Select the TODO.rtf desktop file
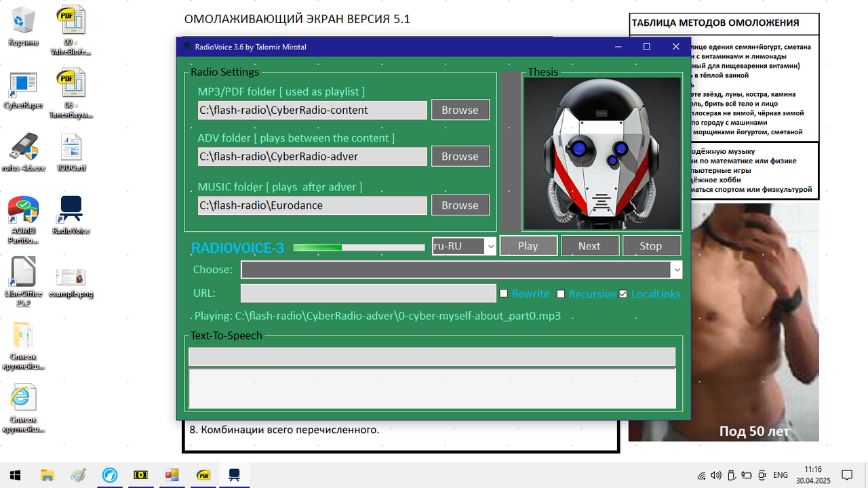 [x=71, y=152]
